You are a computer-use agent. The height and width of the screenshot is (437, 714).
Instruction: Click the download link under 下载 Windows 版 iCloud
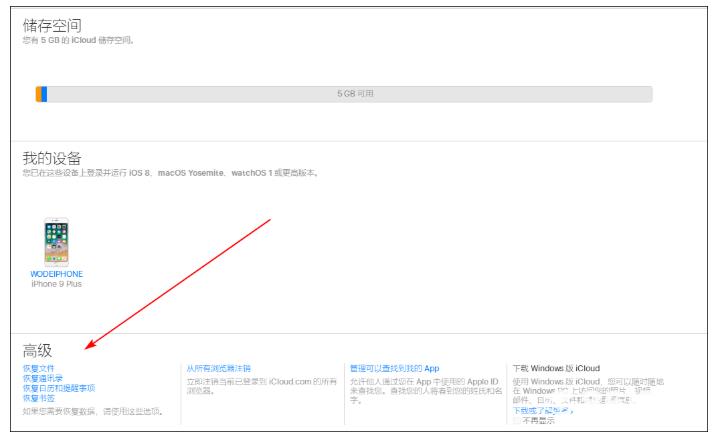point(543,411)
